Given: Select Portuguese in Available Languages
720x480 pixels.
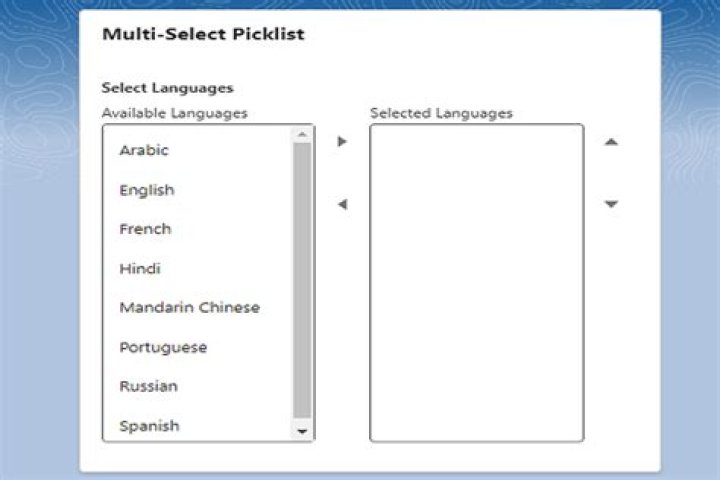Looking at the screenshot, I should tap(163, 347).
